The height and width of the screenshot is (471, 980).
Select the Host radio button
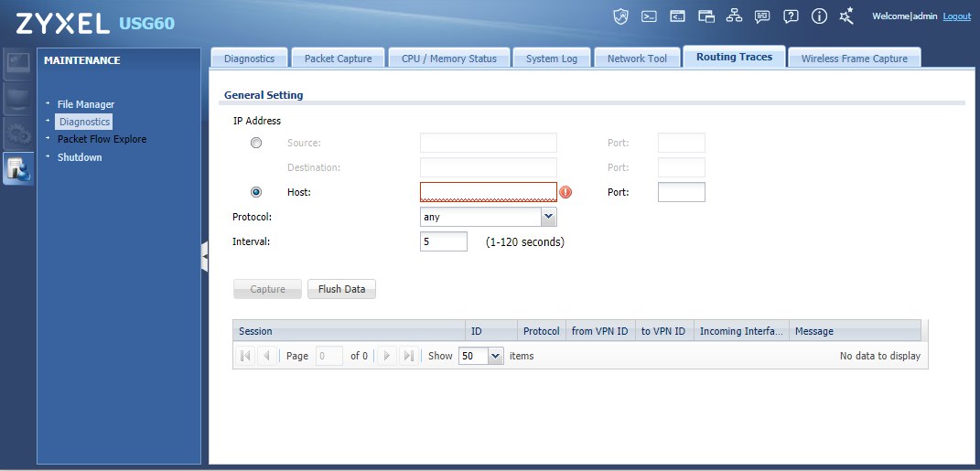tap(255, 192)
